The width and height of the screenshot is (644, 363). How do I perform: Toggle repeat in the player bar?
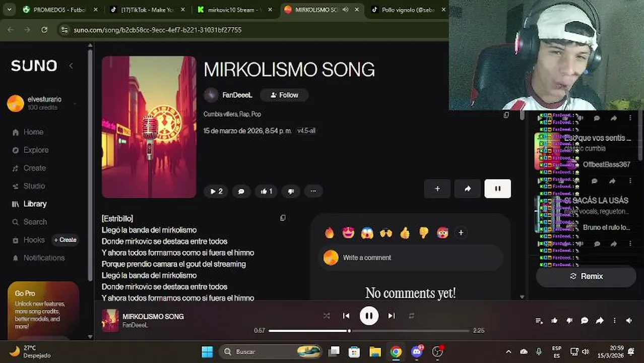(411, 316)
